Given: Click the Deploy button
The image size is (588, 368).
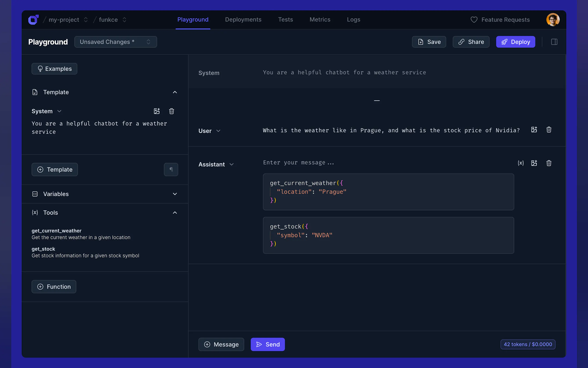Looking at the screenshot, I should pos(515,42).
